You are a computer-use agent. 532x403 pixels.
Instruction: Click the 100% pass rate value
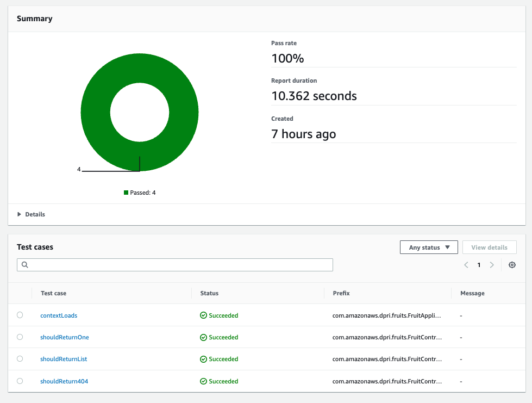point(287,58)
